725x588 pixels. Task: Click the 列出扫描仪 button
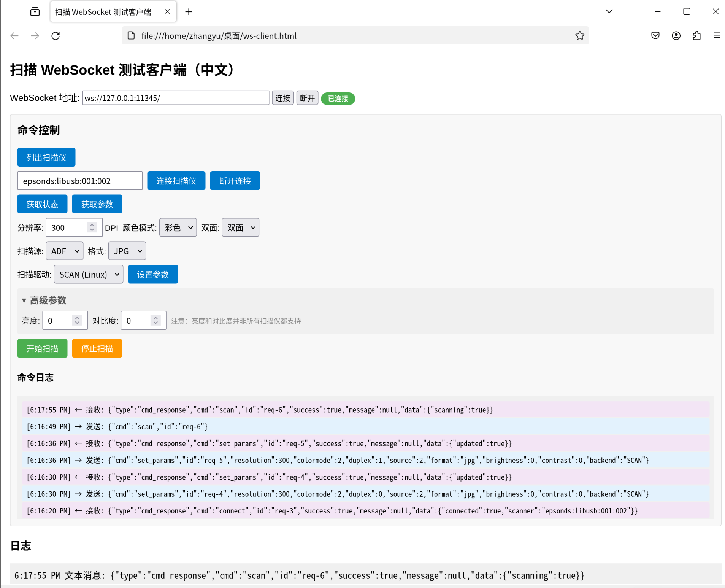point(46,157)
